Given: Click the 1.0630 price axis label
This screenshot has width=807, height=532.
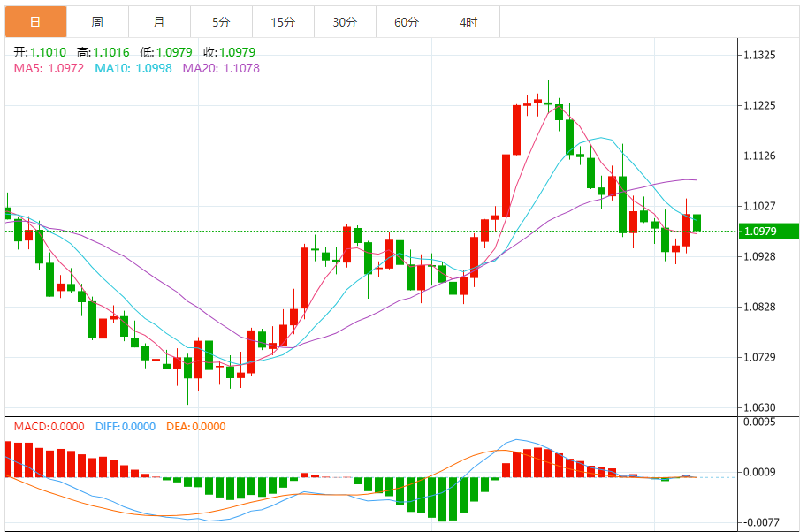Looking at the screenshot, I should 759,407.
